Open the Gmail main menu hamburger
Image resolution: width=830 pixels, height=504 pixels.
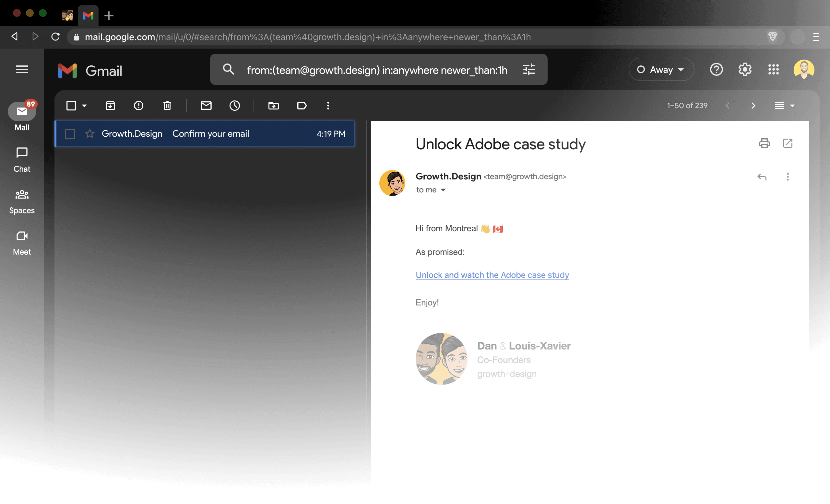pyautogui.click(x=22, y=69)
